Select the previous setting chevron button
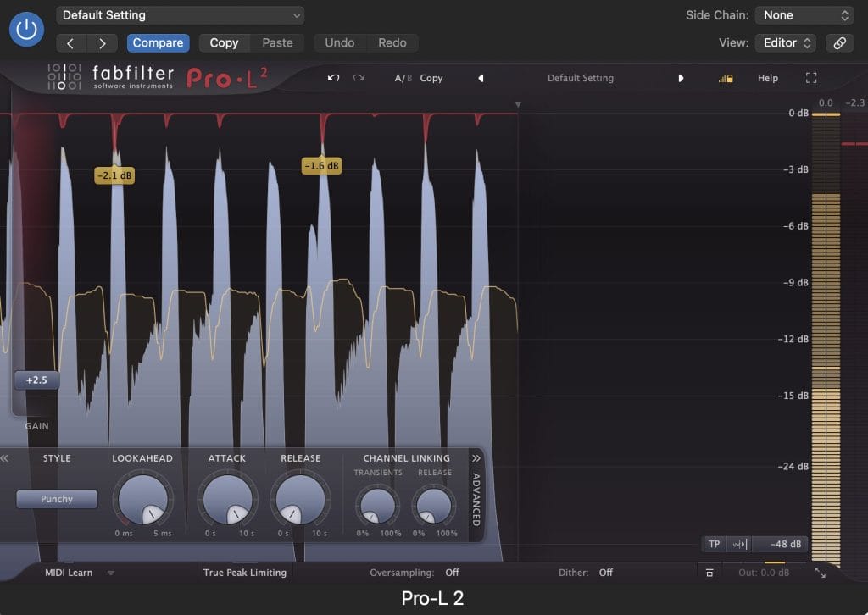This screenshot has width=868, height=615. coord(70,42)
